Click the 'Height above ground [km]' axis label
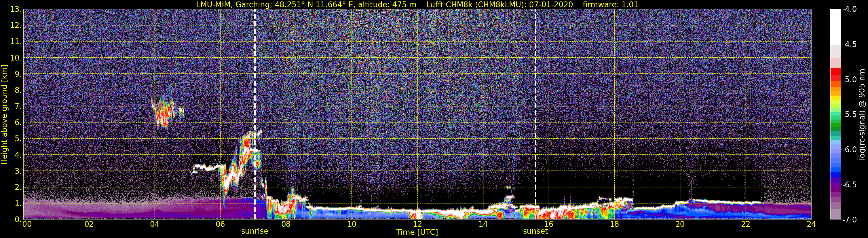 (4, 114)
